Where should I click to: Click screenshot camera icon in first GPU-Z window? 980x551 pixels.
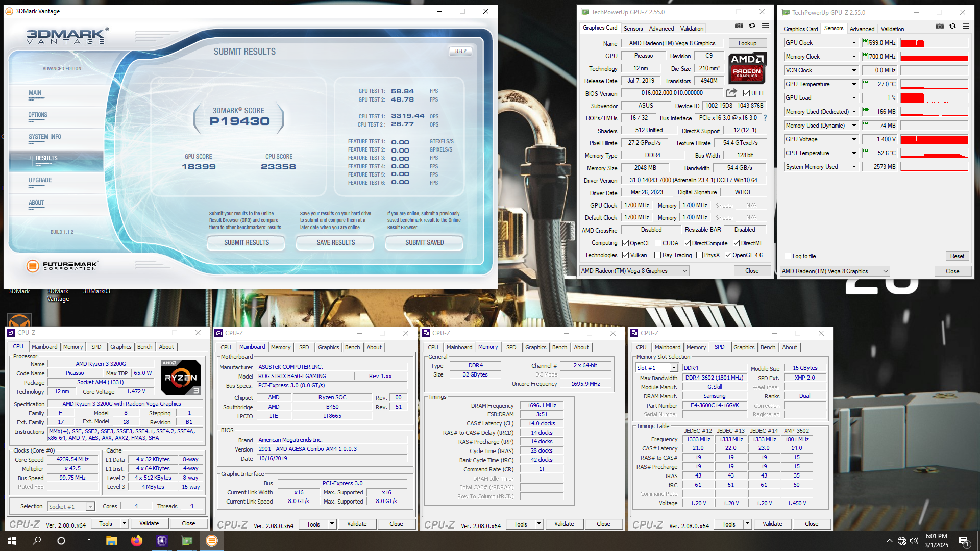coord(739,26)
